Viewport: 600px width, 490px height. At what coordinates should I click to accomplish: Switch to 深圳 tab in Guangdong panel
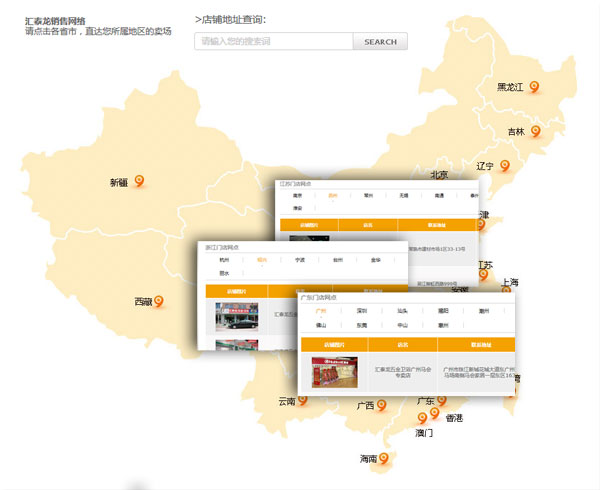[361, 311]
